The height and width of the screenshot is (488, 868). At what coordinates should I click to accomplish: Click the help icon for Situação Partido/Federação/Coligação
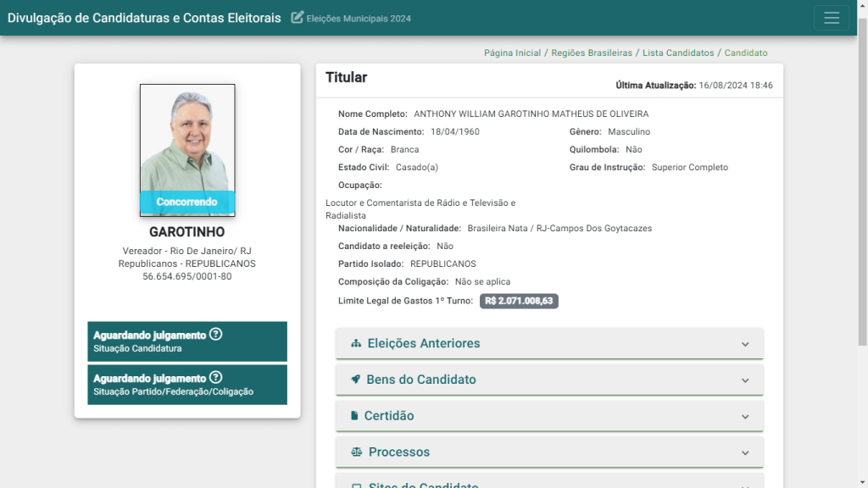[x=216, y=377]
